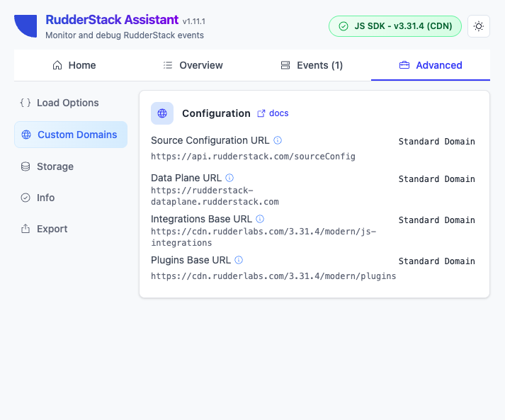Click the modern/plugins URL text
The height and width of the screenshot is (420, 505).
point(273,276)
